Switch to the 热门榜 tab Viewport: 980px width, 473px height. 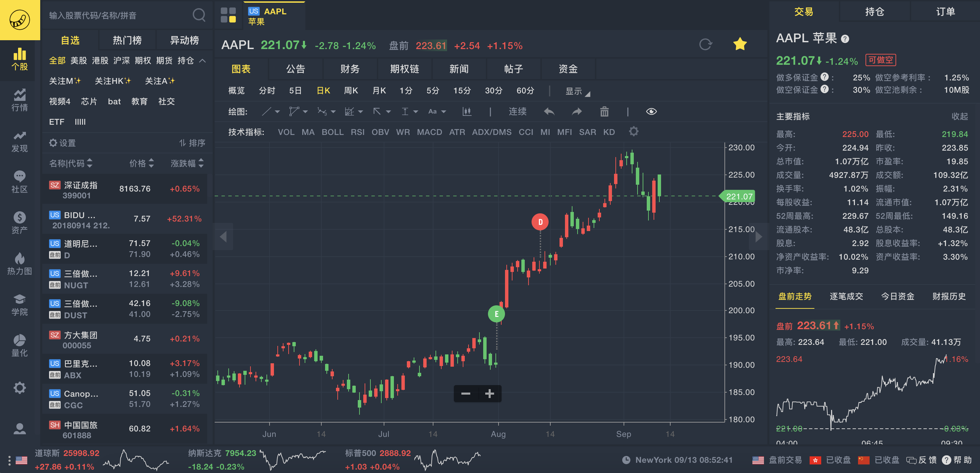tap(127, 40)
